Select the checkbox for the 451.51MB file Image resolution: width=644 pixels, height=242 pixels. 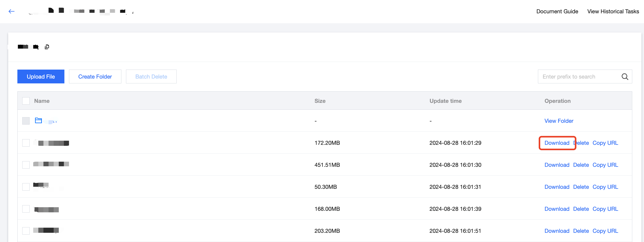(x=26, y=165)
